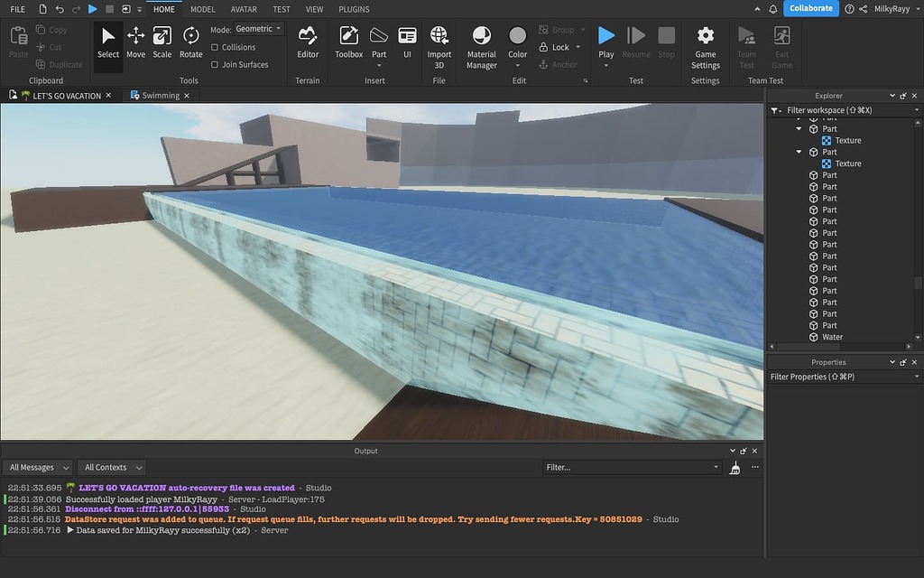
Task: Collapse the expanded Part in Explorer
Action: point(798,128)
